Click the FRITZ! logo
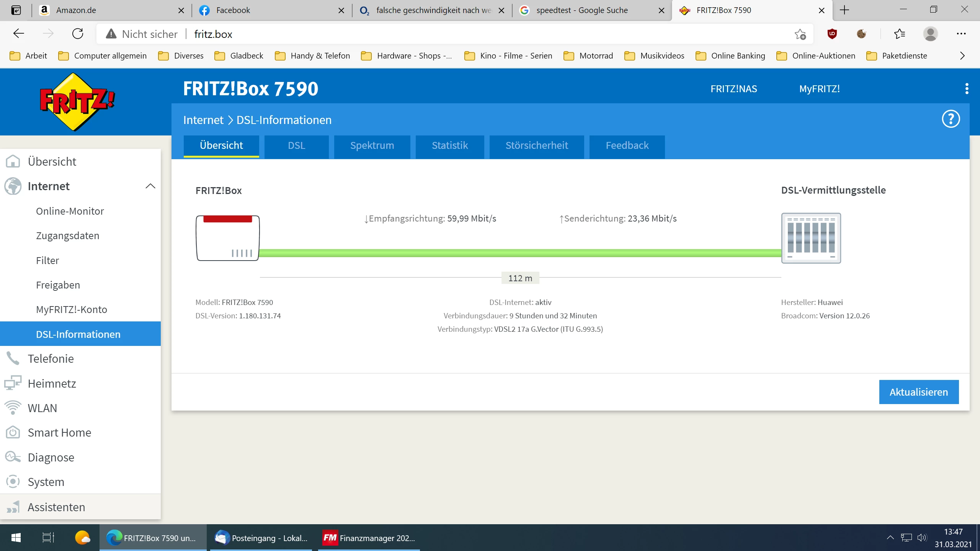The width and height of the screenshot is (980, 551). 77,102
